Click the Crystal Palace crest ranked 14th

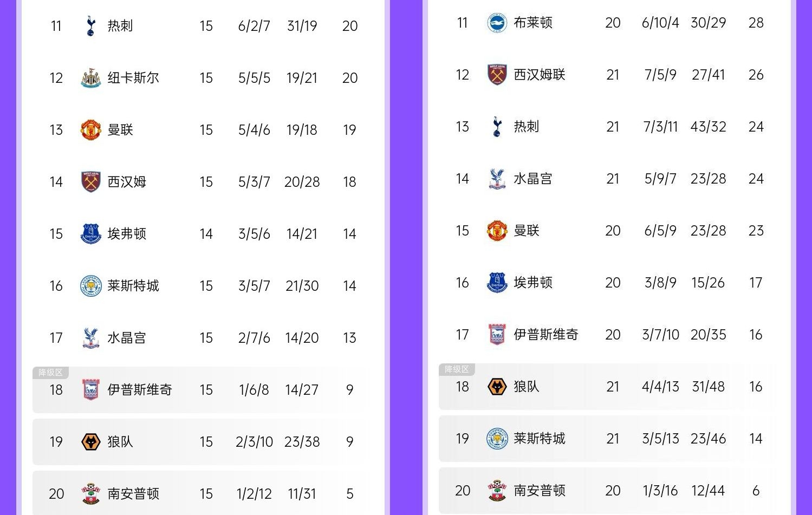point(497,179)
